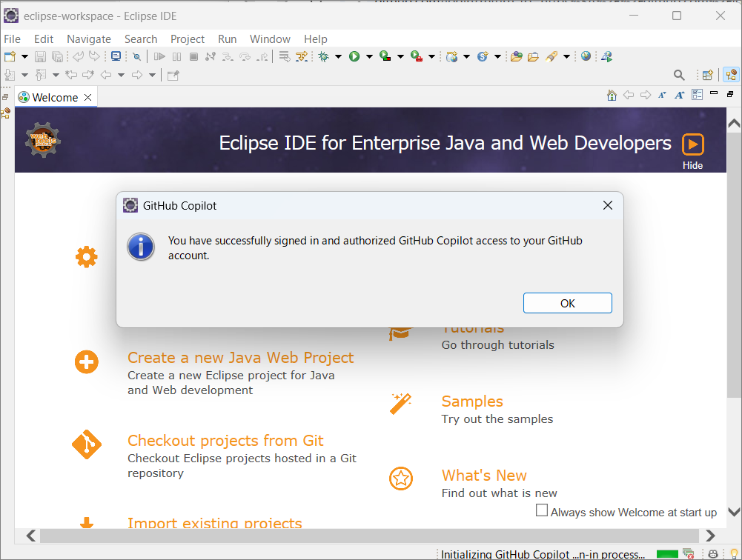Click the New wizard toolbar icon
This screenshot has width=742, height=560.
click(x=10, y=57)
